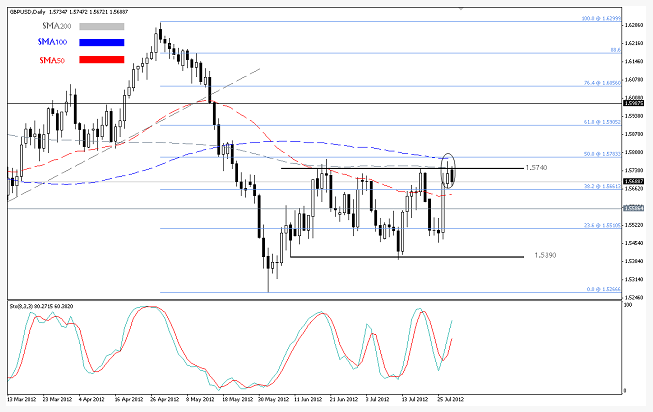Click the 4 Apr 2012 date label
The height and width of the screenshot is (412, 653).
click(92, 399)
